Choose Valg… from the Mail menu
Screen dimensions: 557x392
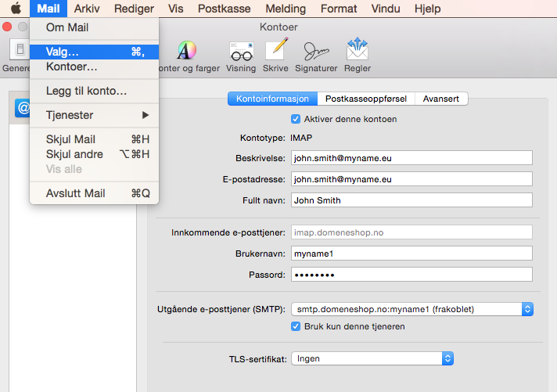[x=94, y=52]
